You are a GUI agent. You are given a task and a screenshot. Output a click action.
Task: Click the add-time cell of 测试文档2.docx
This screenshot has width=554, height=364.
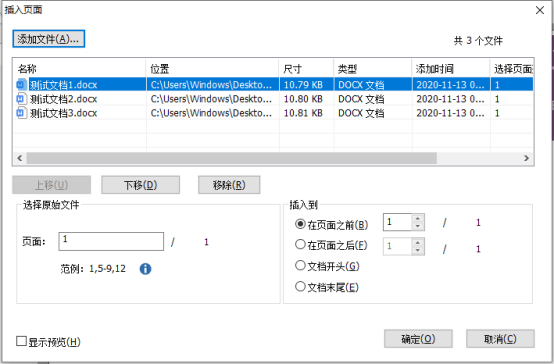coord(450,99)
